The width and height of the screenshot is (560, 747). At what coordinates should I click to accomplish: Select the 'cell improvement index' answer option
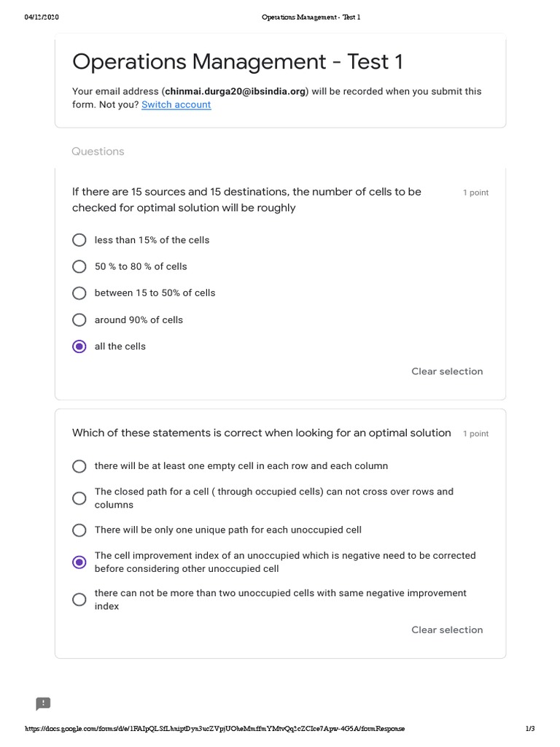79,562
